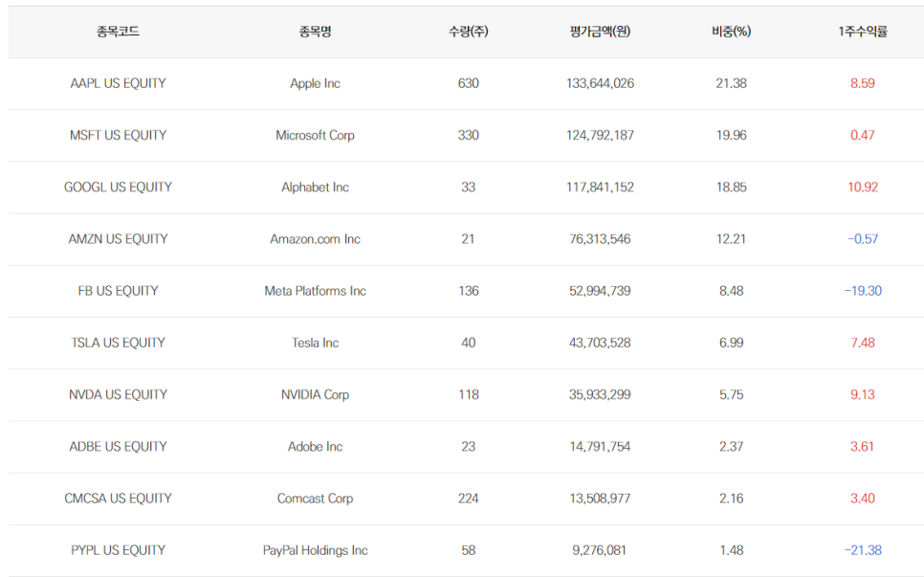The image size is (924, 577).
Task: Click the weekly return 10.92
Action: (x=863, y=187)
